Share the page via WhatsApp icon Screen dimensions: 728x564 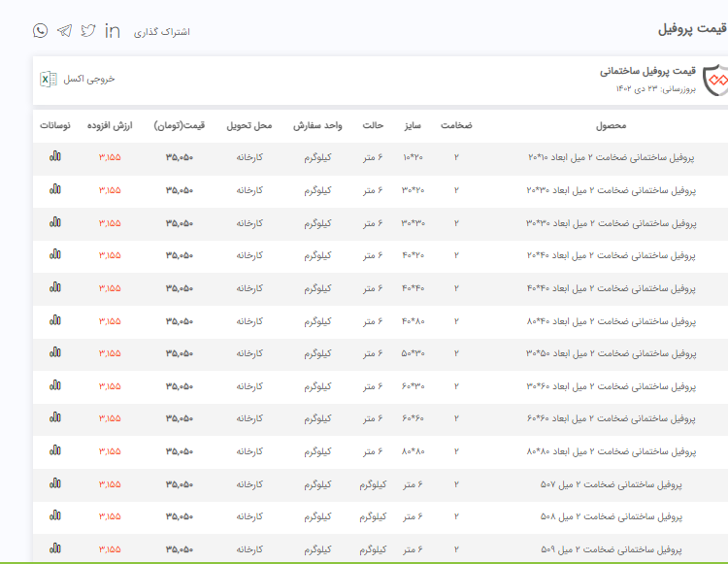point(40,31)
